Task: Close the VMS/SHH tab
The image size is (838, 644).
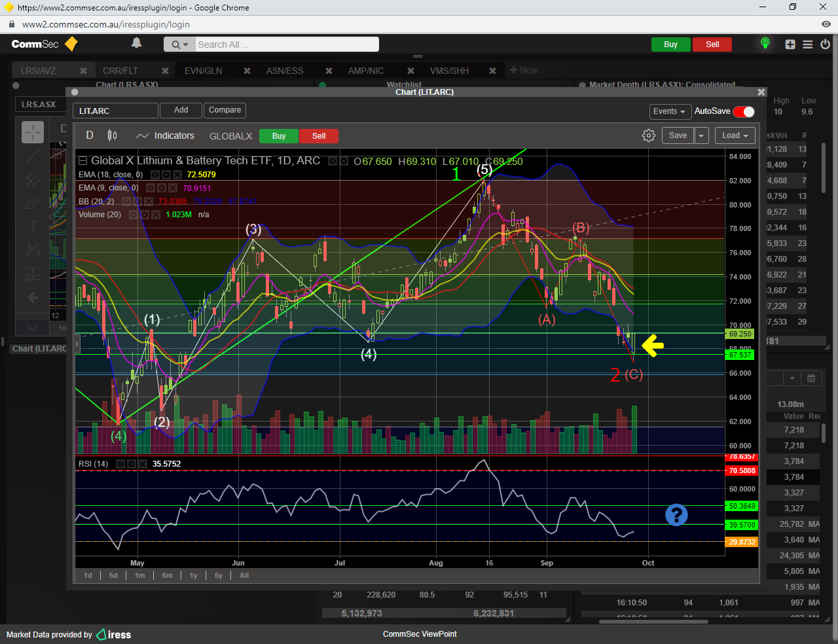Action: coord(492,71)
